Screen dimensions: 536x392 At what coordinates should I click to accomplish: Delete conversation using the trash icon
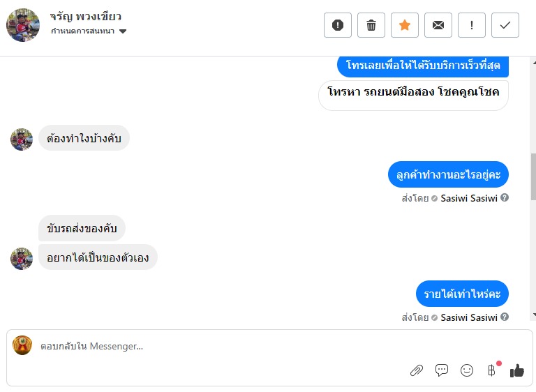coord(371,25)
